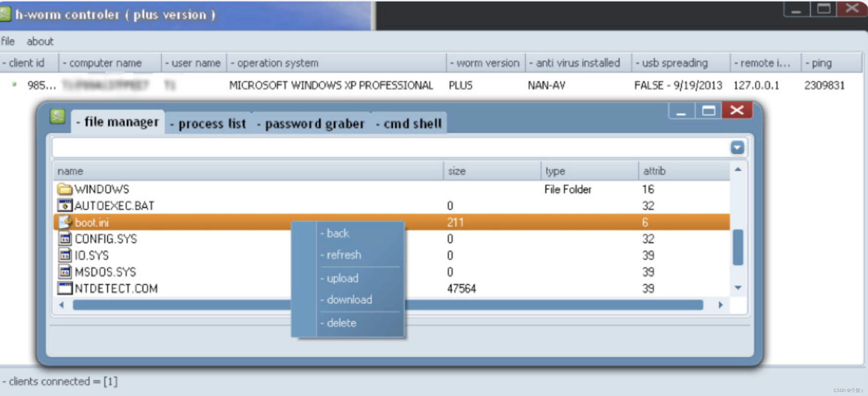Click the empty path input field
Image resolution: width=868 pixels, height=396 pixels.
[x=390, y=148]
